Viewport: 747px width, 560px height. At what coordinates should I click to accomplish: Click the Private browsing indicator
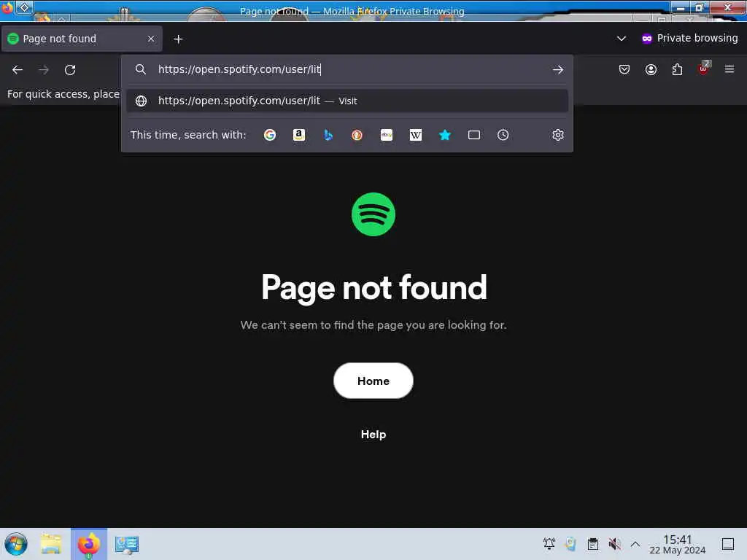tap(689, 38)
